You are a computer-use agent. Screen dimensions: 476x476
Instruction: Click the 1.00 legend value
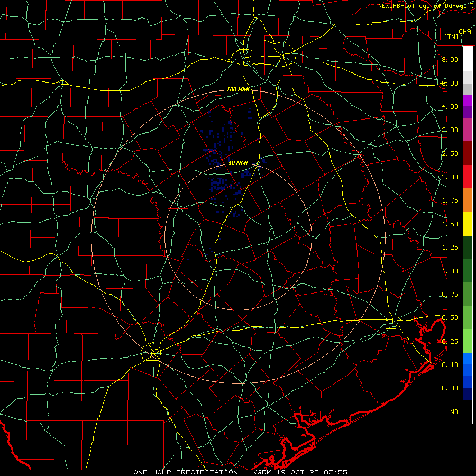450,271
